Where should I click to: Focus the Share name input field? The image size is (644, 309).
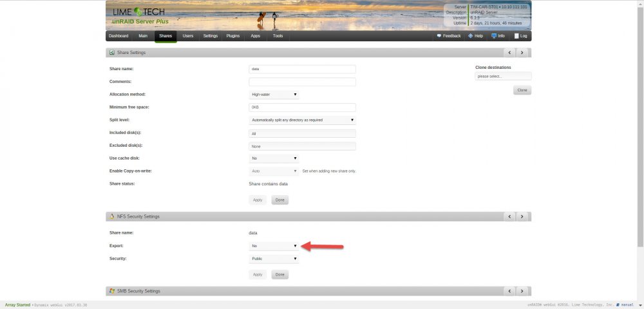tap(302, 69)
